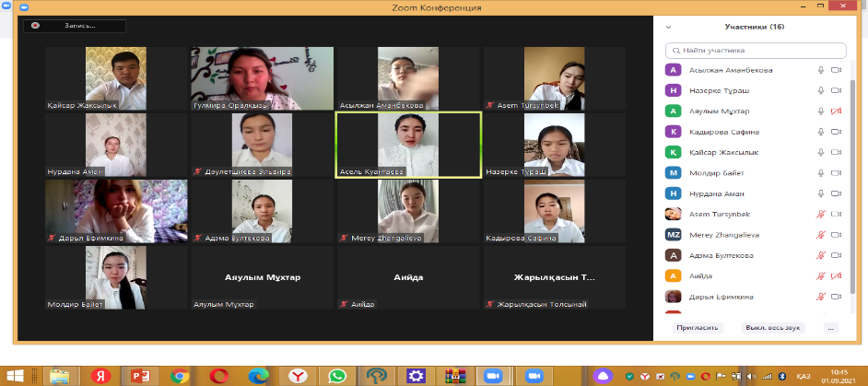
Task: Click the camera icon next to Молдир Байет
Action: [837, 172]
